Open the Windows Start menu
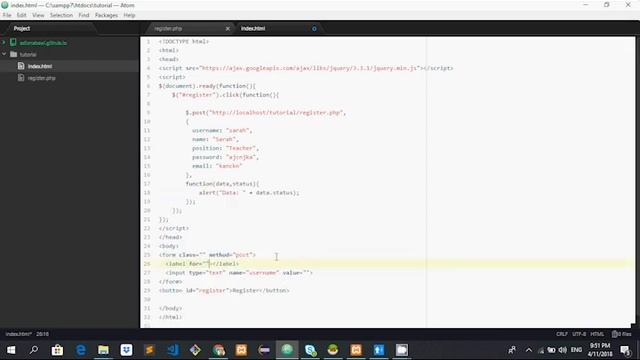The height and width of the screenshot is (360, 640). click(11, 350)
